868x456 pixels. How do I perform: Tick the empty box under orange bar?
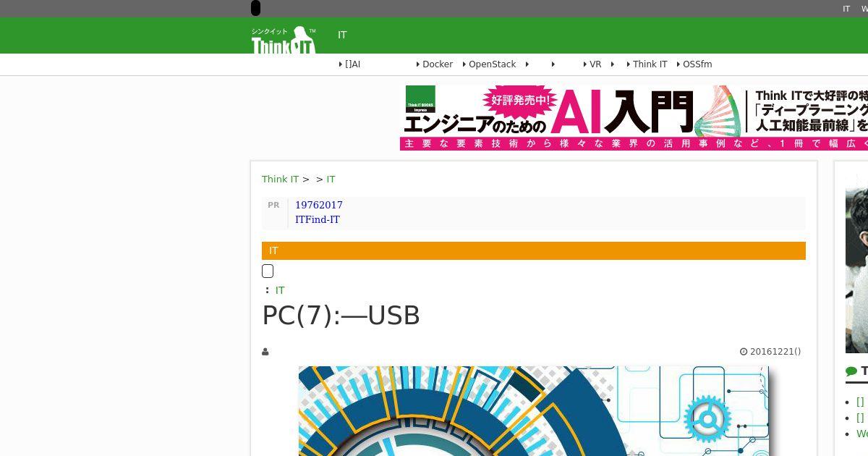click(268, 271)
